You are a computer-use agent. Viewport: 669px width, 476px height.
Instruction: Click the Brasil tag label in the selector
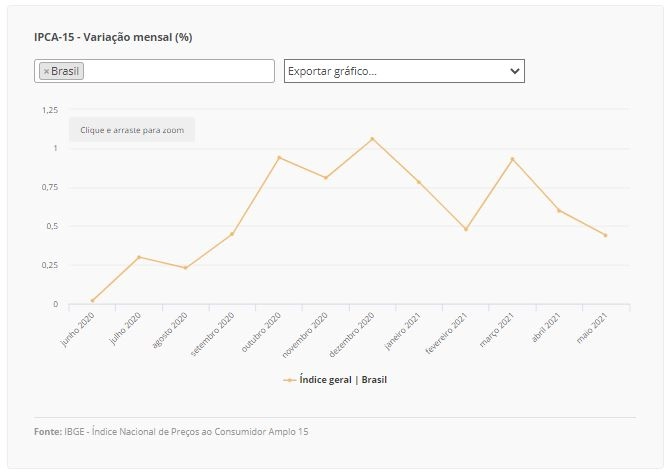[65, 71]
